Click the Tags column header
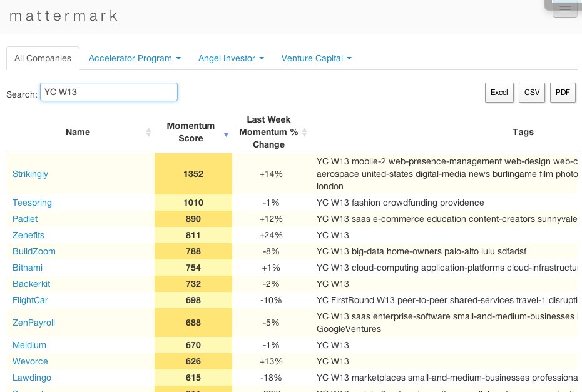 click(523, 132)
